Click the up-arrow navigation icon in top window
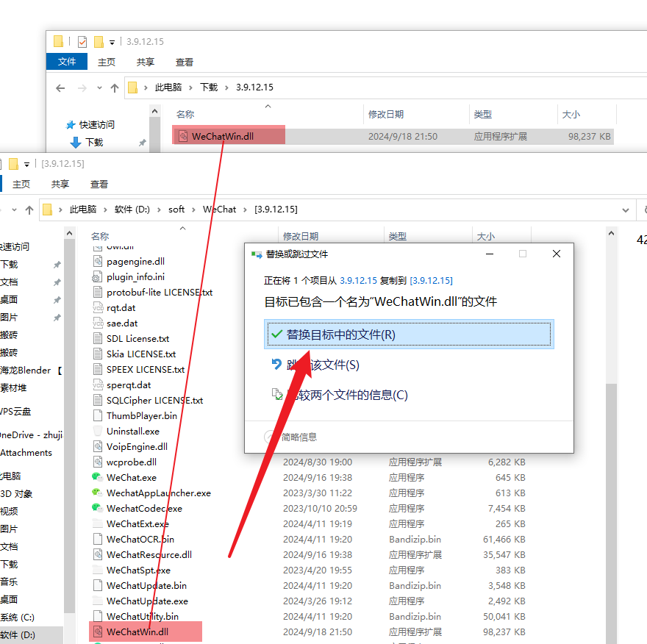The width and height of the screenshot is (647, 644). [x=115, y=87]
